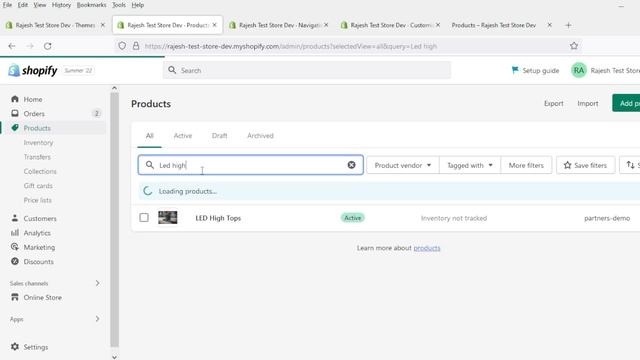Open the Tagged with filter dropdown
This screenshot has width=640, height=360.
click(470, 165)
